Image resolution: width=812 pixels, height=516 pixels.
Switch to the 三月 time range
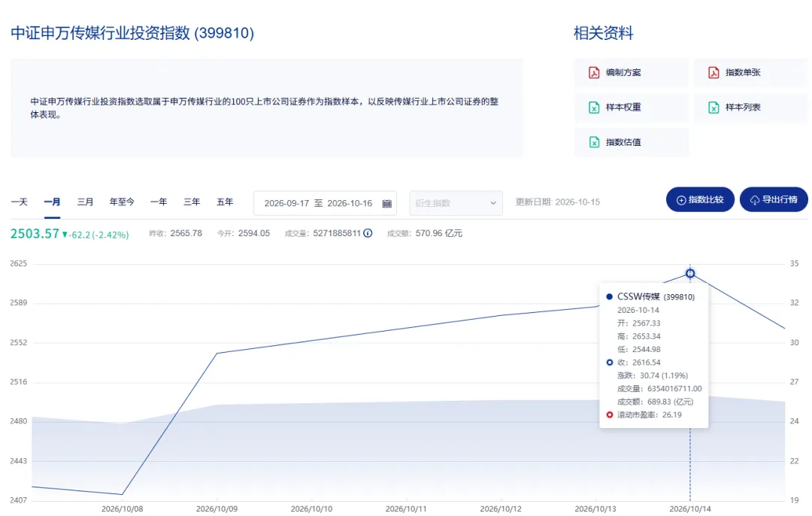click(x=85, y=202)
